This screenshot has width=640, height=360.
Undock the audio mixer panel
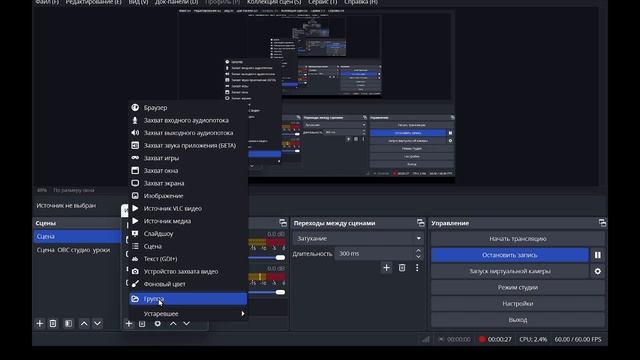tap(283, 223)
